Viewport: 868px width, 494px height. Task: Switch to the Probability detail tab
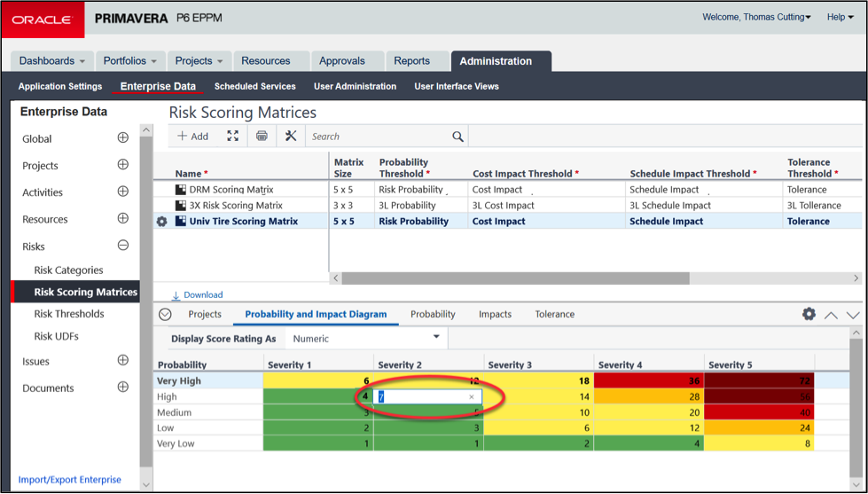pyautogui.click(x=433, y=314)
